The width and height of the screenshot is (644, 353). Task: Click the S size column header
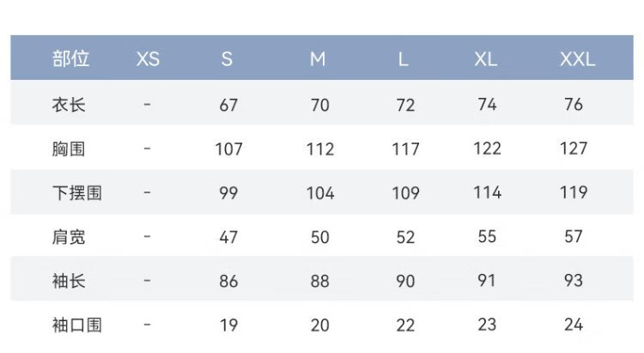[228, 59]
